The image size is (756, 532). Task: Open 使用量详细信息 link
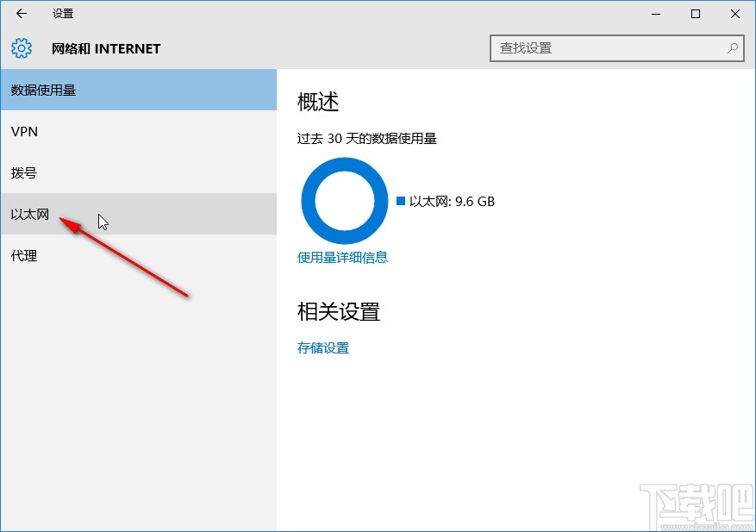coord(343,257)
